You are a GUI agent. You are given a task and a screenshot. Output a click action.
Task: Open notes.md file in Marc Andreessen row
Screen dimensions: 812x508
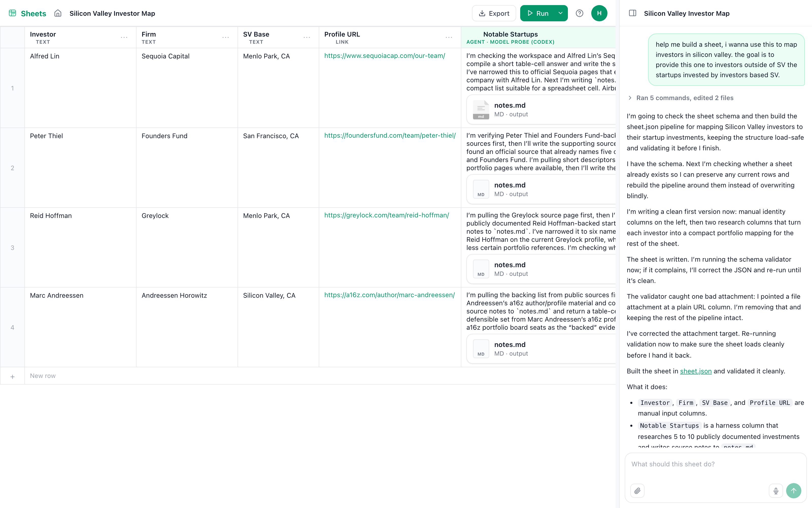coord(541,349)
